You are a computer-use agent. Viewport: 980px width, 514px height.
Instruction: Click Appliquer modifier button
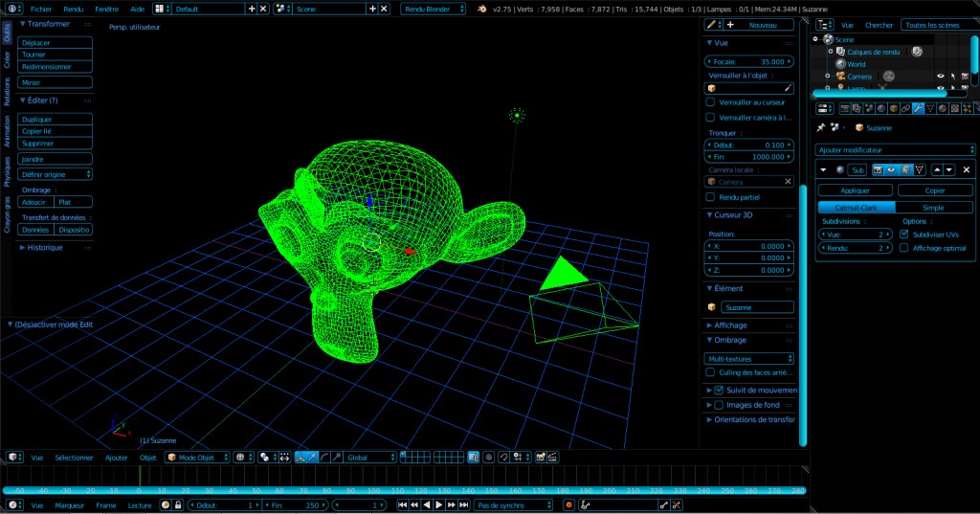(x=855, y=190)
